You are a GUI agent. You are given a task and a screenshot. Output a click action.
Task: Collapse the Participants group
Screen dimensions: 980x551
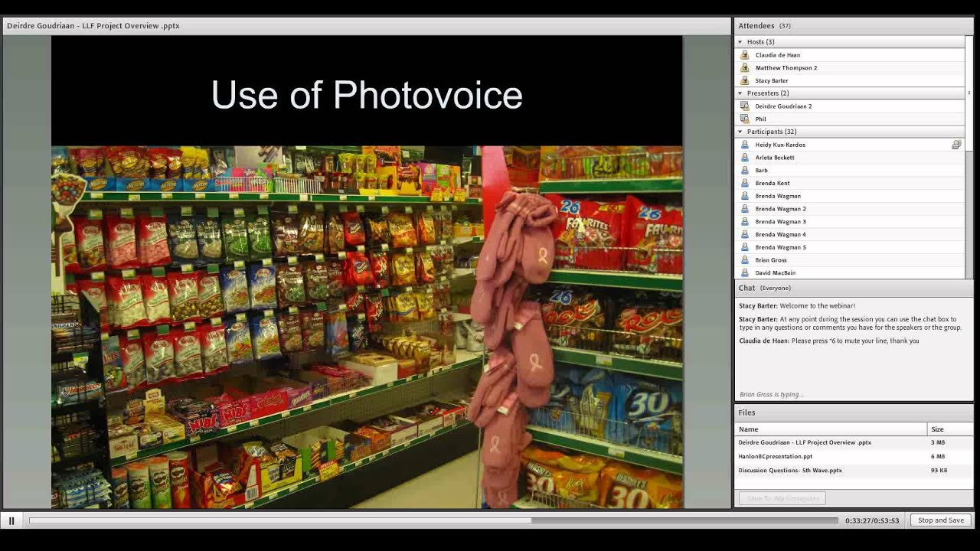(740, 132)
